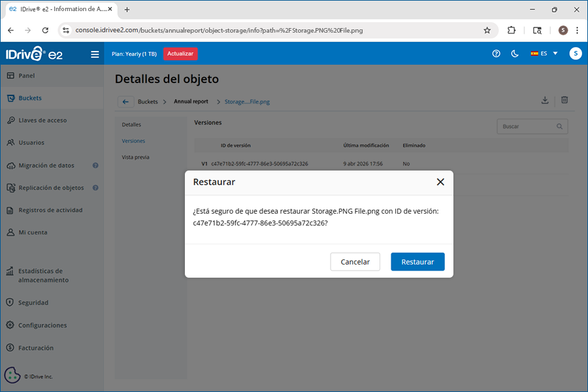Select the Versiones tab
This screenshot has width=588, height=392.
coord(133,141)
